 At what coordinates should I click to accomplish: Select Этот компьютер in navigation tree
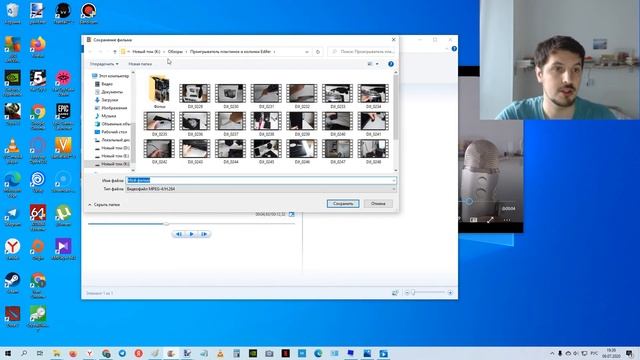111,76
